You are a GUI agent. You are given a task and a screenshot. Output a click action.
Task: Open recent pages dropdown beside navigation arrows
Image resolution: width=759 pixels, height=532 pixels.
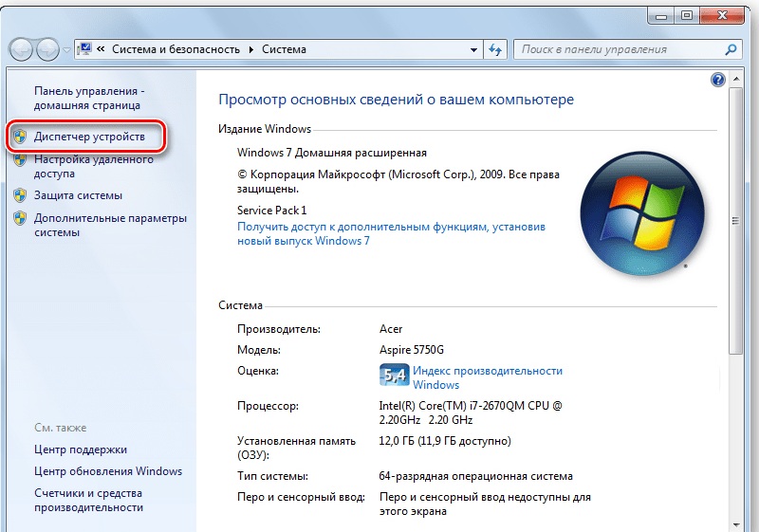click(66, 50)
